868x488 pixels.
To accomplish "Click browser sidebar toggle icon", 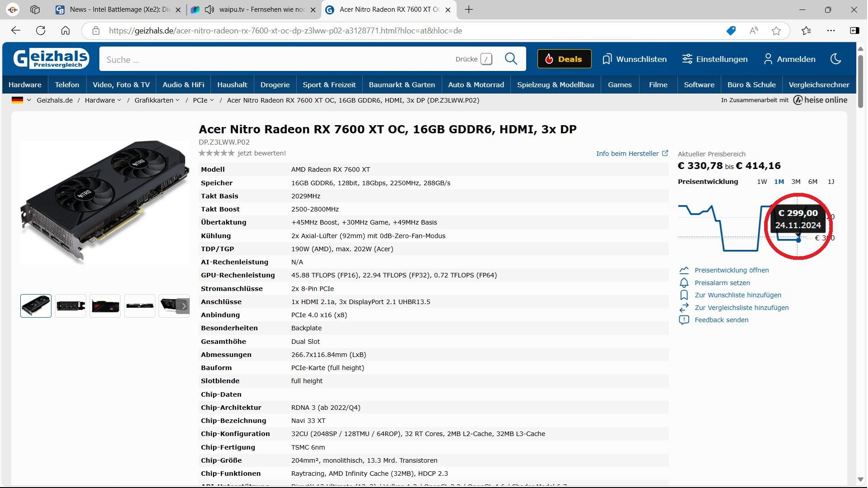I will pos(854,31).
